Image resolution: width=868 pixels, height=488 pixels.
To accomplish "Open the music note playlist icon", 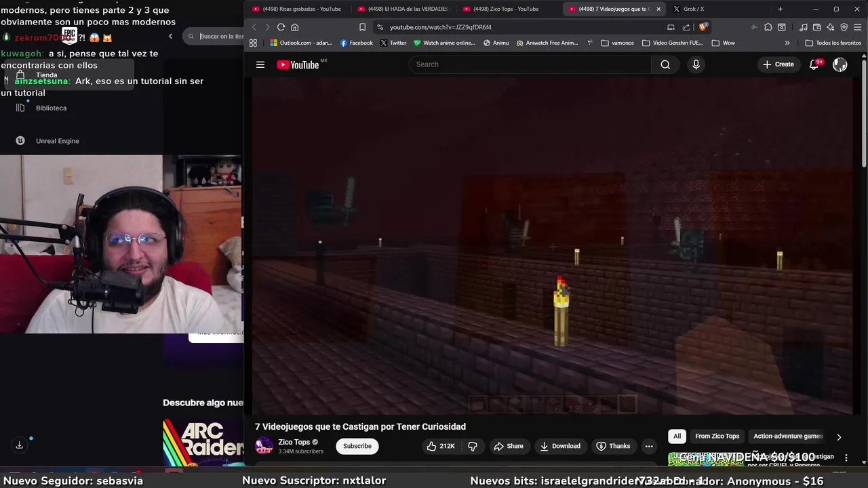I will click(804, 27).
